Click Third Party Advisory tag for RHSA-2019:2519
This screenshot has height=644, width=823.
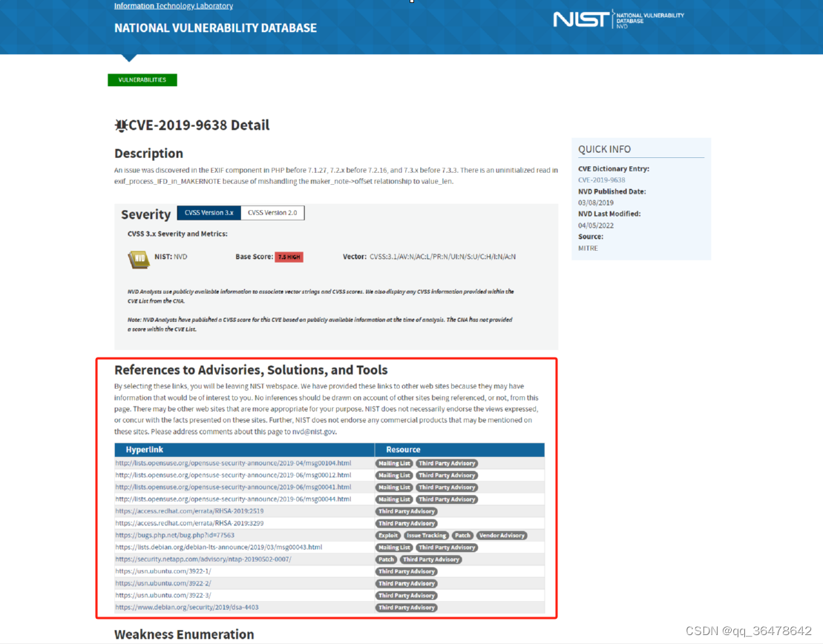[x=407, y=511]
